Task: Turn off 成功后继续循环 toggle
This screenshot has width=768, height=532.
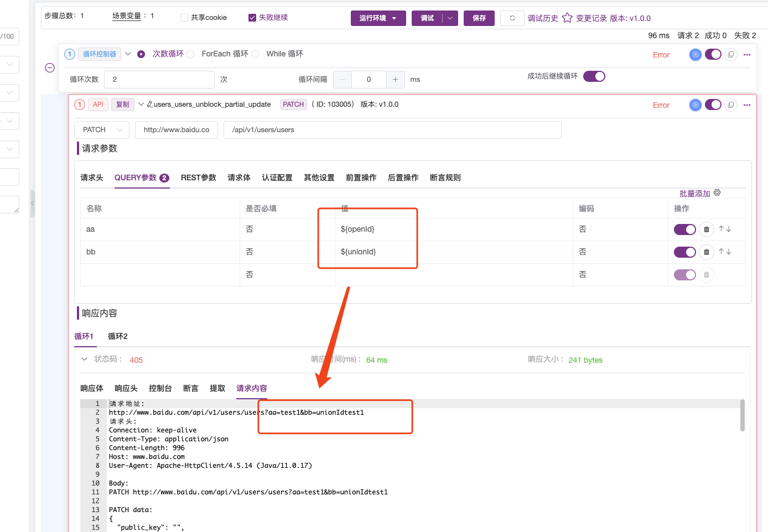Action: pyautogui.click(x=594, y=76)
